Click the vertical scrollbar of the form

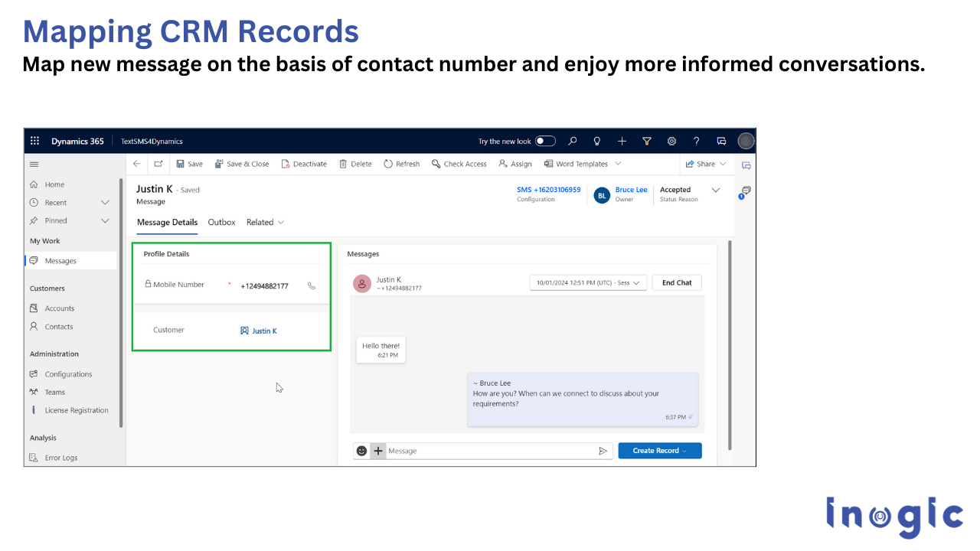point(729,344)
